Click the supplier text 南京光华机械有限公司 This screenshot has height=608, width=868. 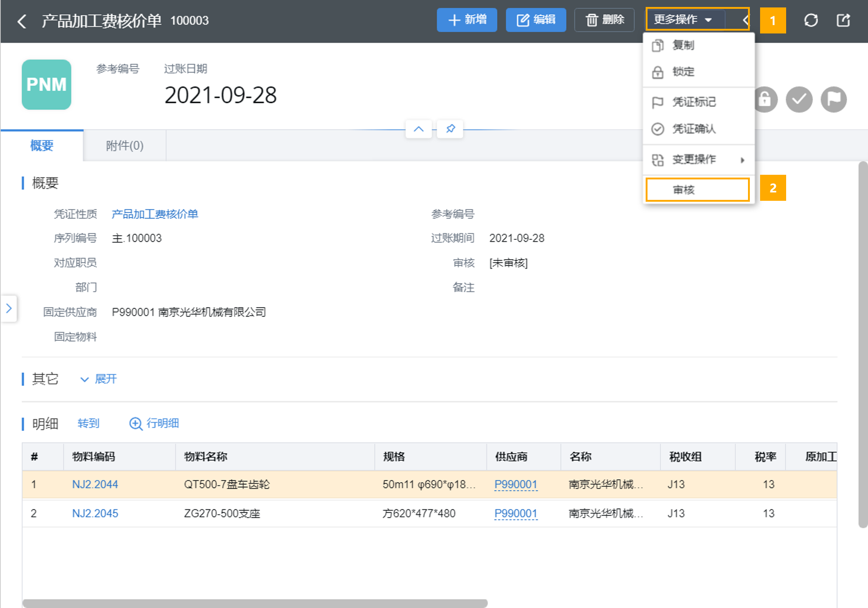[x=212, y=312]
